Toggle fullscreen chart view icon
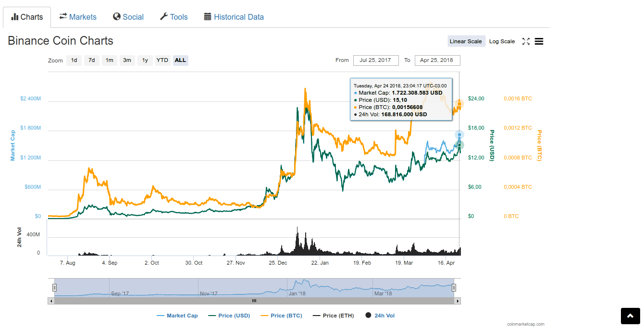This screenshot has width=644, height=329. [x=526, y=41]
